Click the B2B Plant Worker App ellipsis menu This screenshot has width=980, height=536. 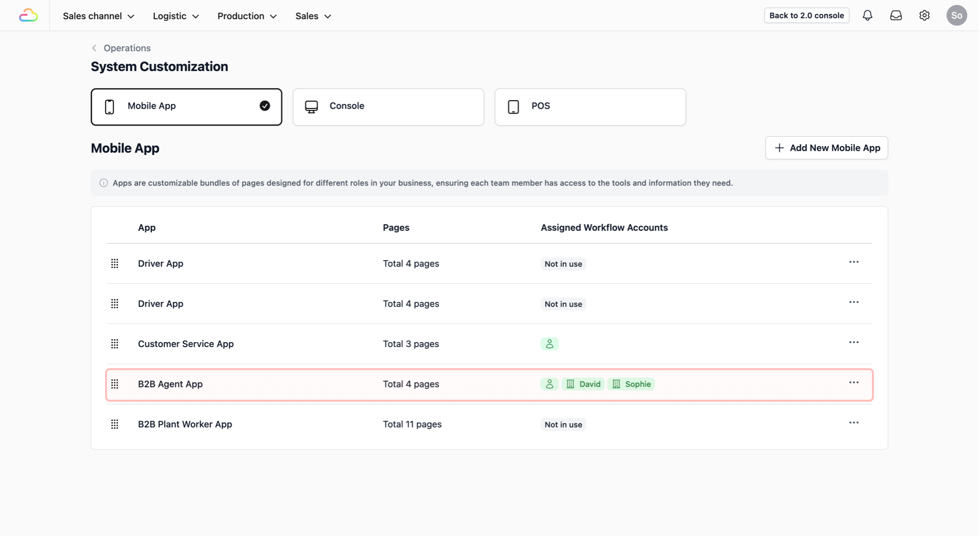[x=854, y=423]
